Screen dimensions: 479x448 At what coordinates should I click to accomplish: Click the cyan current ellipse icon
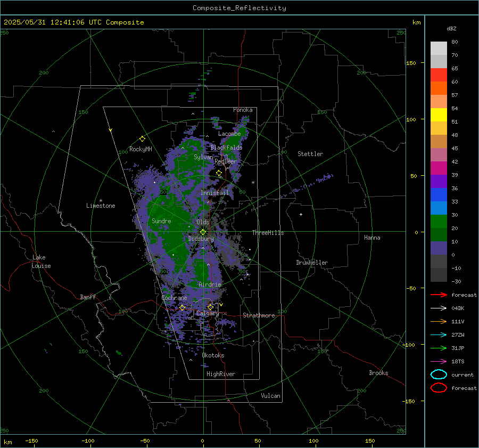[439, 374]
